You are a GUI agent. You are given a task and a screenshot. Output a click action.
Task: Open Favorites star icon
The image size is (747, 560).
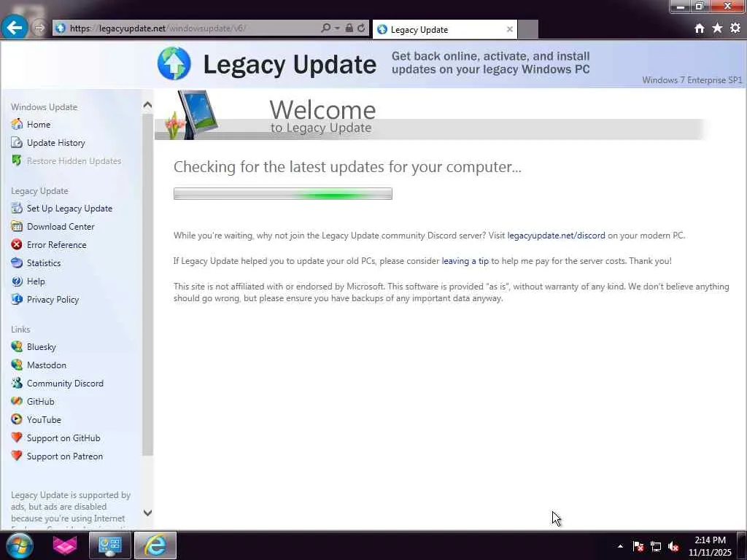(x=717, y=28)
